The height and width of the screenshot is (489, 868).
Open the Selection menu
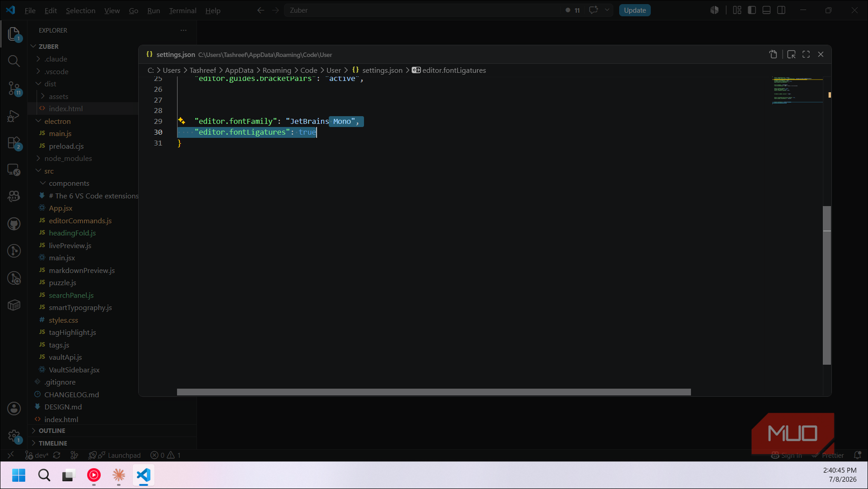80,11
